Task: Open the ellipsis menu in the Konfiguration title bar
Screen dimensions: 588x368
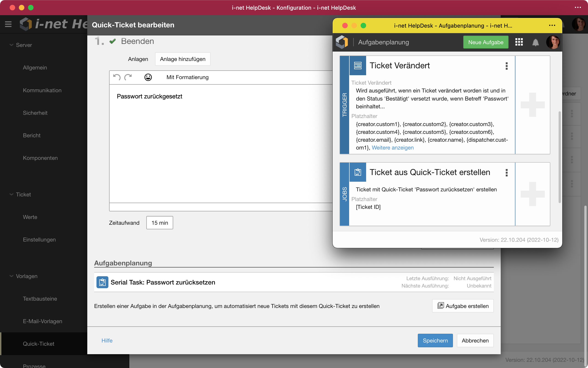Action: (x=578, y=8)
